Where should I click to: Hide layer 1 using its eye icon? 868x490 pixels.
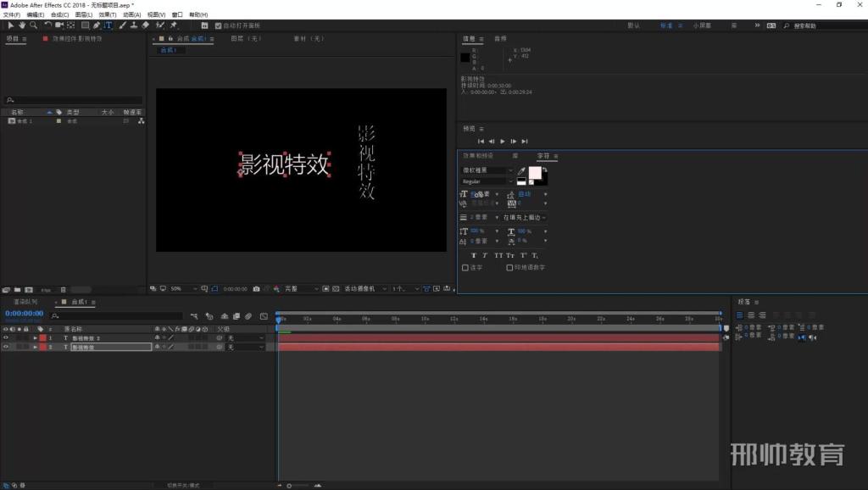[x=6, y=337]
